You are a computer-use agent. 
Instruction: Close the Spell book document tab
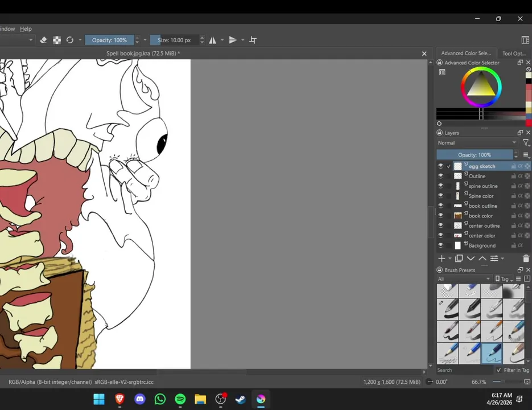coord(424,54)
